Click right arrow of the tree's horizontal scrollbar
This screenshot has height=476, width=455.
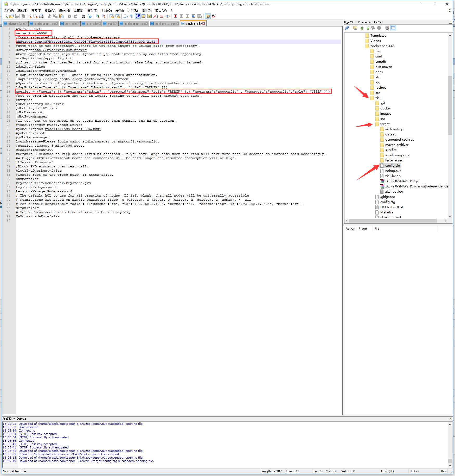[446, 220]
